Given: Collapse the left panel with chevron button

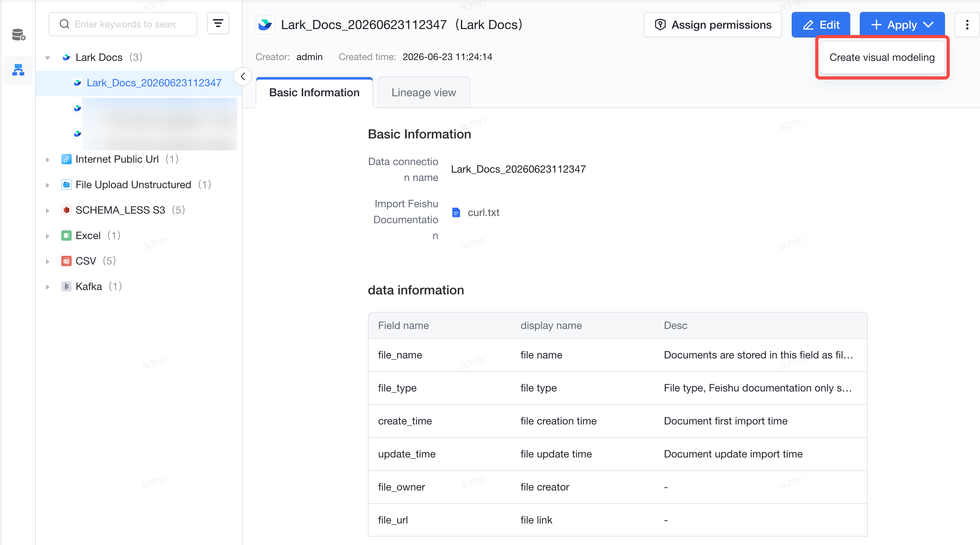Looking at the screenshot, I should [243, 76].
